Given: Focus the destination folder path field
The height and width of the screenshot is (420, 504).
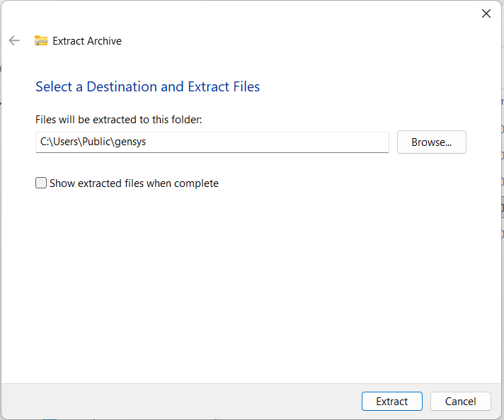Looking at the screenshot, I should click(x=212, y=142).
